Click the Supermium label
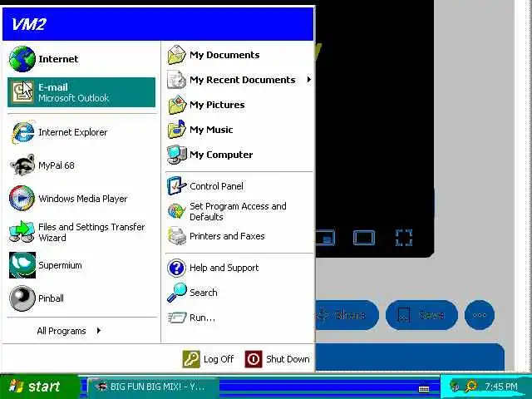532x399 pixels. pyautogui.click(x=60, y=265)
